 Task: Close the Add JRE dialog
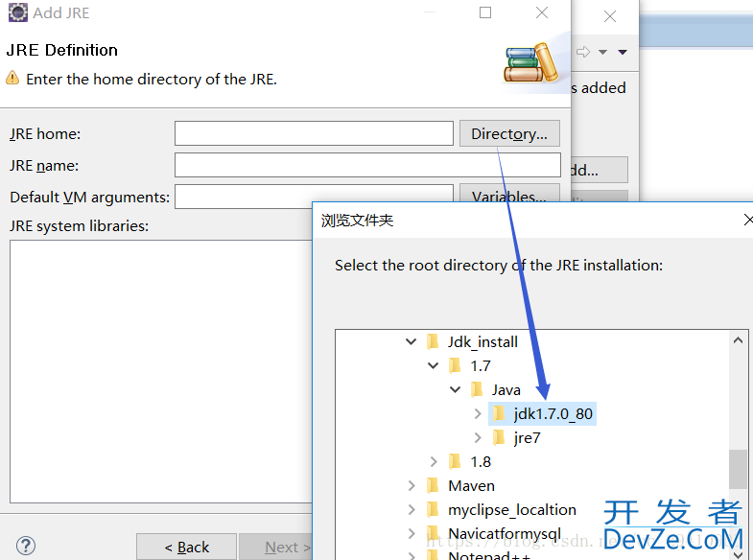542,12
